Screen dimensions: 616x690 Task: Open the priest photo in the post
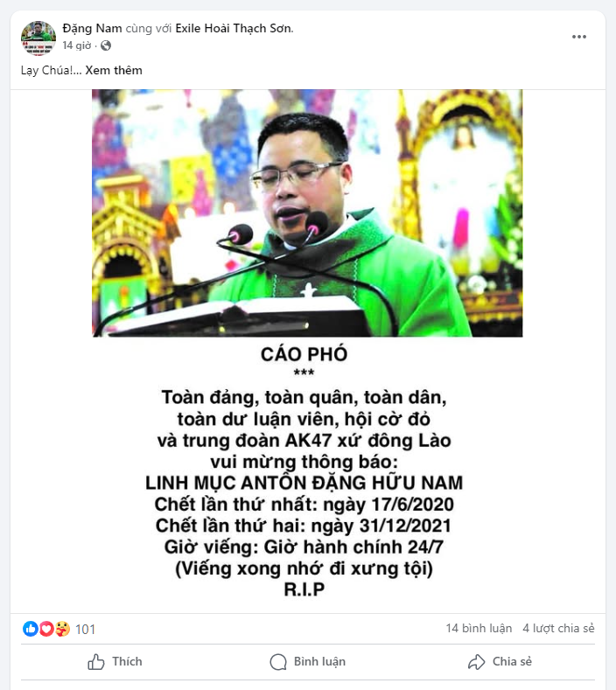(307, 213)
